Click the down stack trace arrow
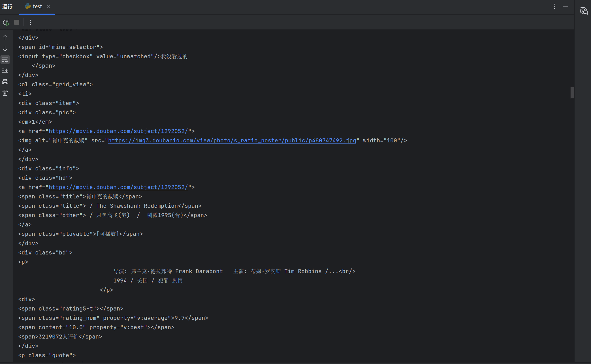 click(x=5, y=49)
